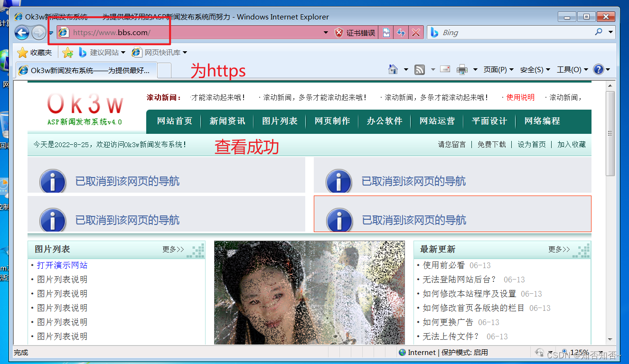Click the Back navigation arrow
The image size is (629, 364).
click(x=22, y=32)
